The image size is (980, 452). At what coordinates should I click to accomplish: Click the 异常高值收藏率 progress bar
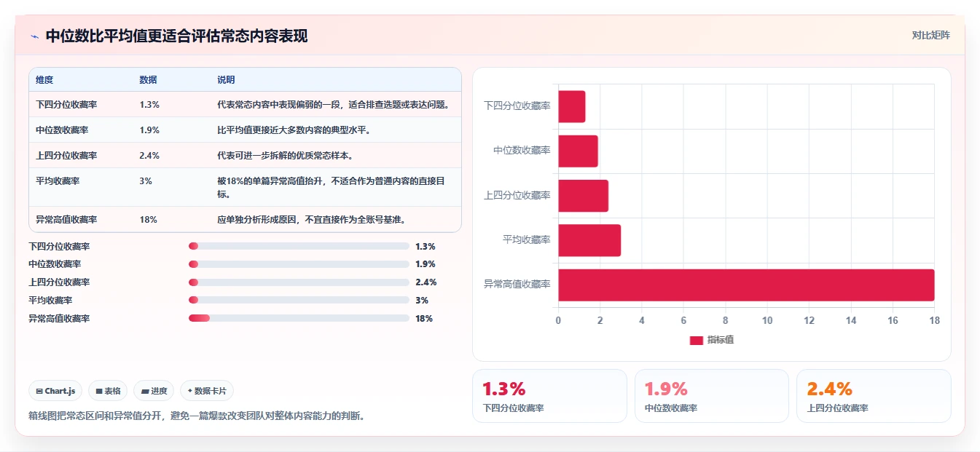click(299, 318)
